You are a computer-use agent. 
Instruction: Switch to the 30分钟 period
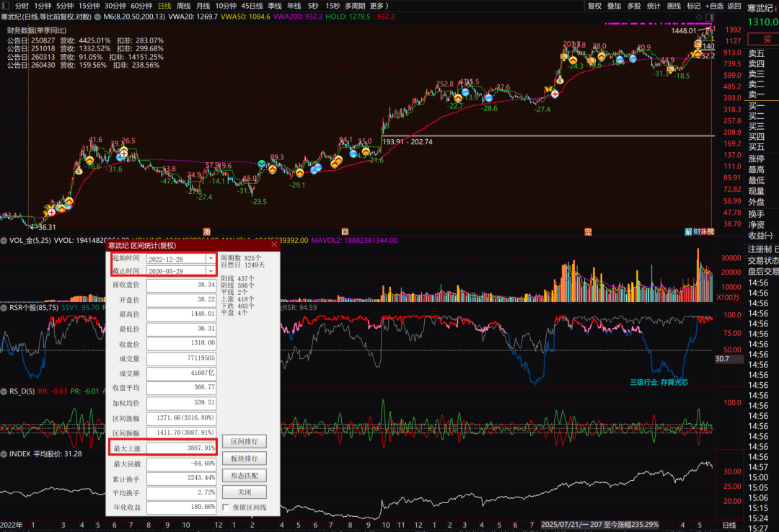tap(115, 6)
